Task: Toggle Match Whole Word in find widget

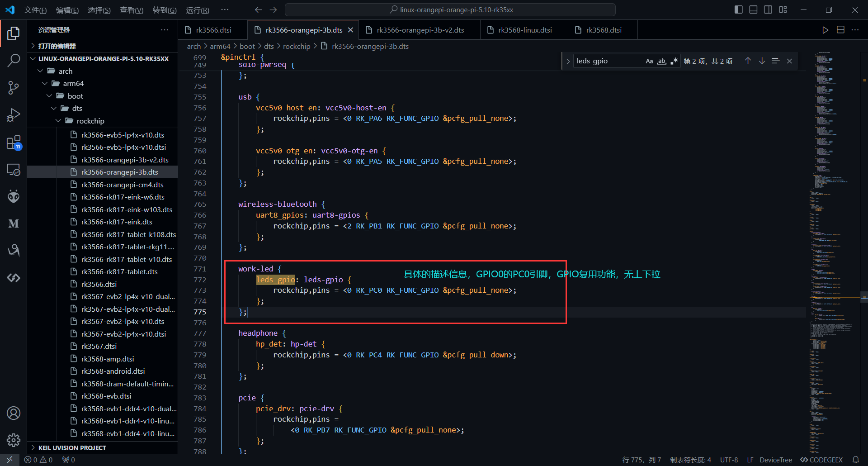Action: point(661,61)
